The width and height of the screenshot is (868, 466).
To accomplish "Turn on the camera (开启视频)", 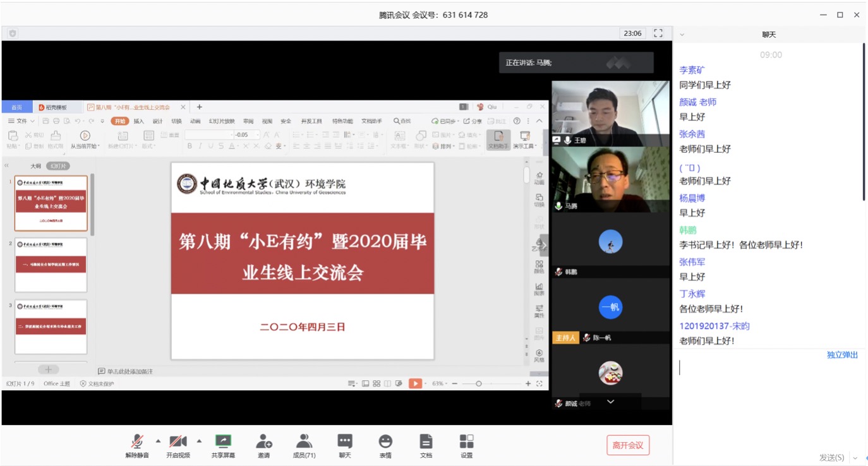I will (x=178, y=445).
